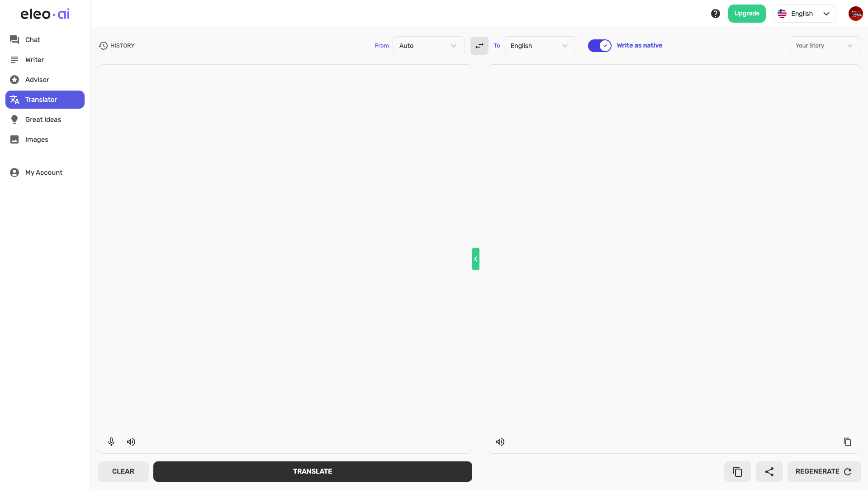Play source text audio with speaker icon

pyautogui.click(x=131, y=442)
